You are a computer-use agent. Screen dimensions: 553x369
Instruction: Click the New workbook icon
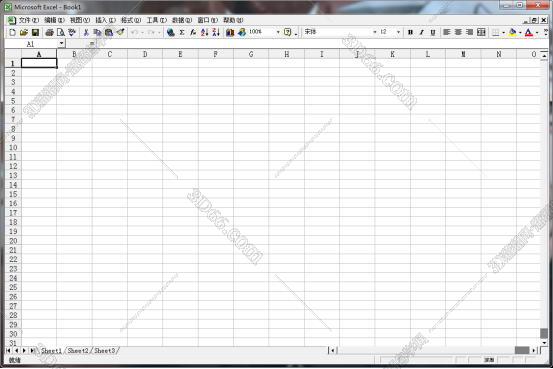coord(12,32)
